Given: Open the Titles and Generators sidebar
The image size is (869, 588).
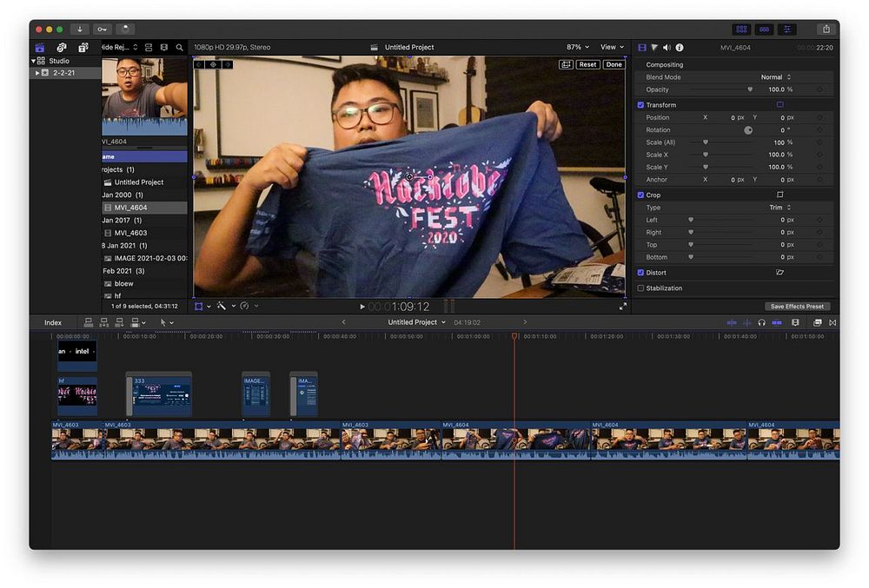Looking at the screenshot, I should pyautogui.click(x=83, y=48).
